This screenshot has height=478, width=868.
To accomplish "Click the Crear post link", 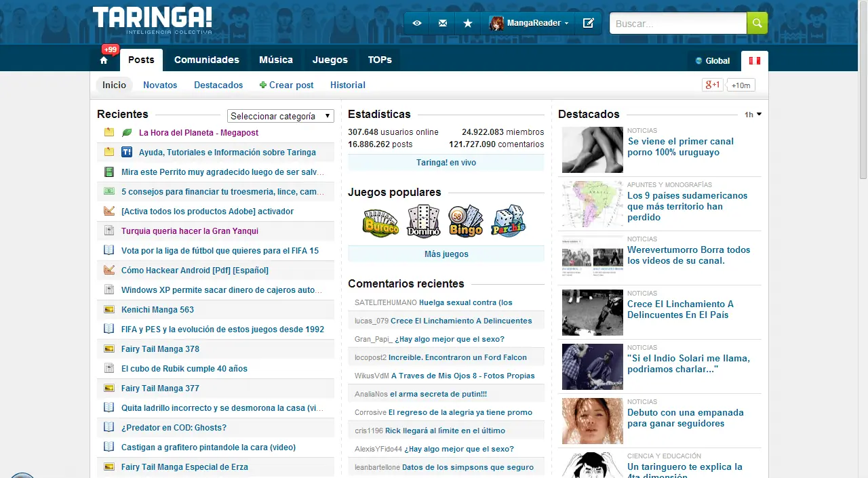I will click(x=286, y=85).
